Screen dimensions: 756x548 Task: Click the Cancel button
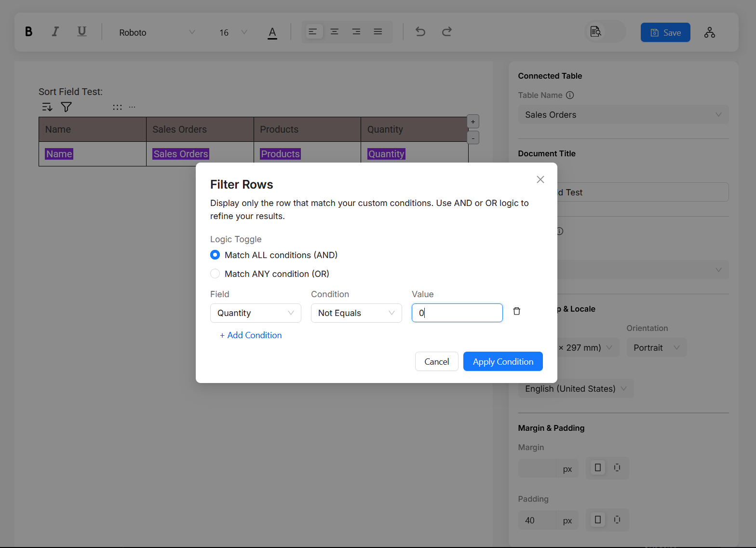tap(437, 361)
